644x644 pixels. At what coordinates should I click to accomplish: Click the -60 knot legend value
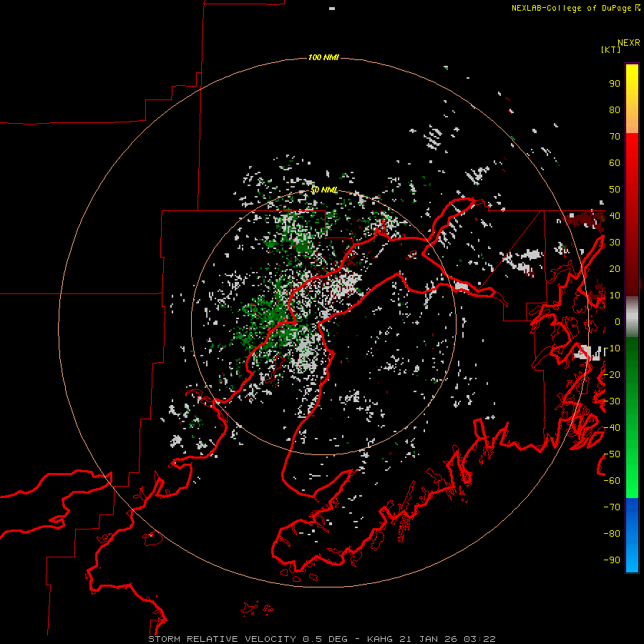coord(612,481)
